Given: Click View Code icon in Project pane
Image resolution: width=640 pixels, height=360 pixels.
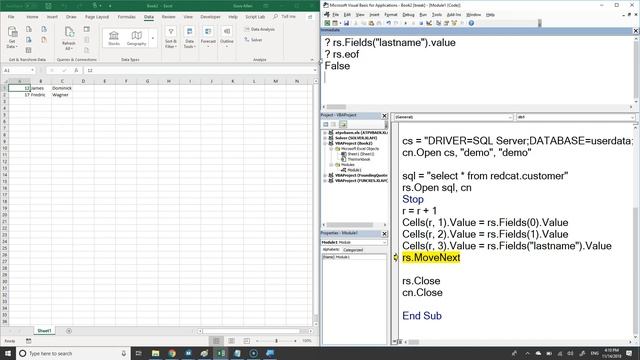Looking at the screenshot, I should click(326, 124).
